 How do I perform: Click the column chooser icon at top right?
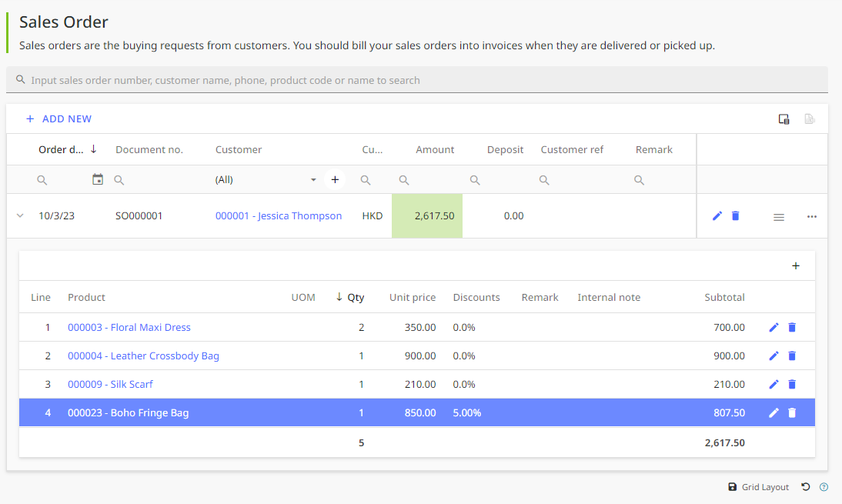tap(784, 119)
